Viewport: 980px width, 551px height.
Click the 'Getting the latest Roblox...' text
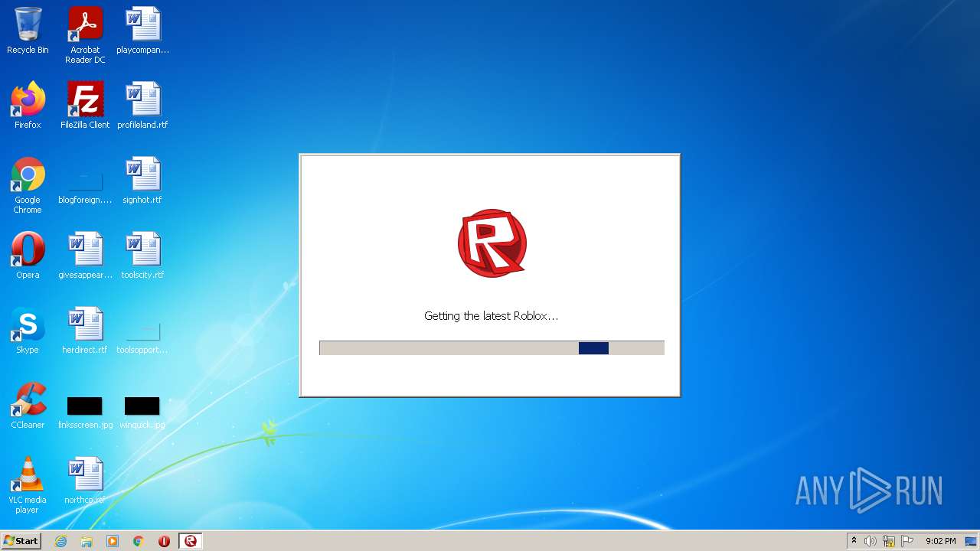click(x=492, y=316)
